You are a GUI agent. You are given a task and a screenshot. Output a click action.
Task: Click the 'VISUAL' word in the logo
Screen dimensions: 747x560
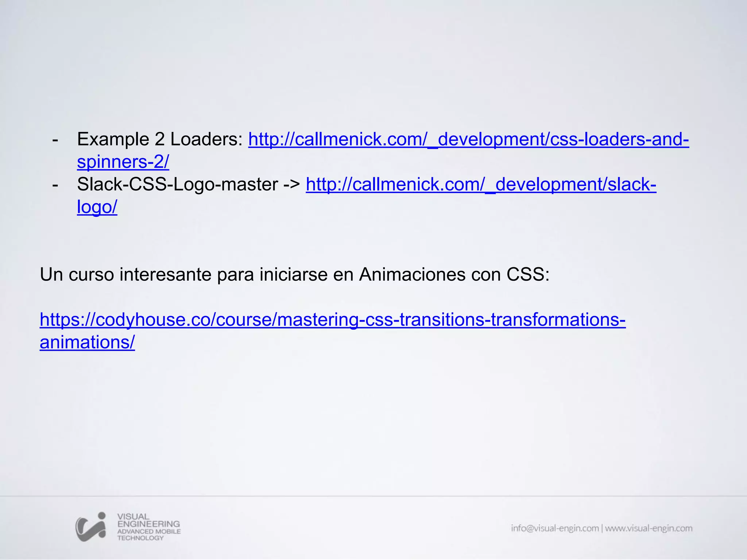[133, 517]
